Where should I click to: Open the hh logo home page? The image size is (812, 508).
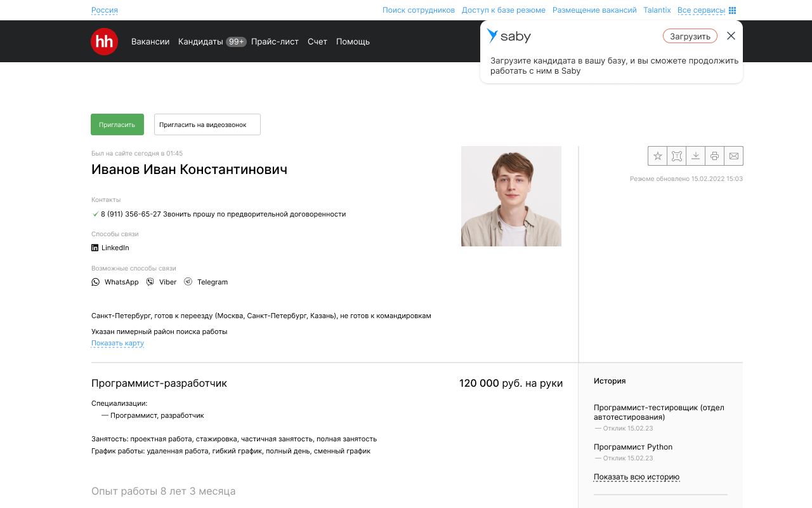(x=104, y=41)
